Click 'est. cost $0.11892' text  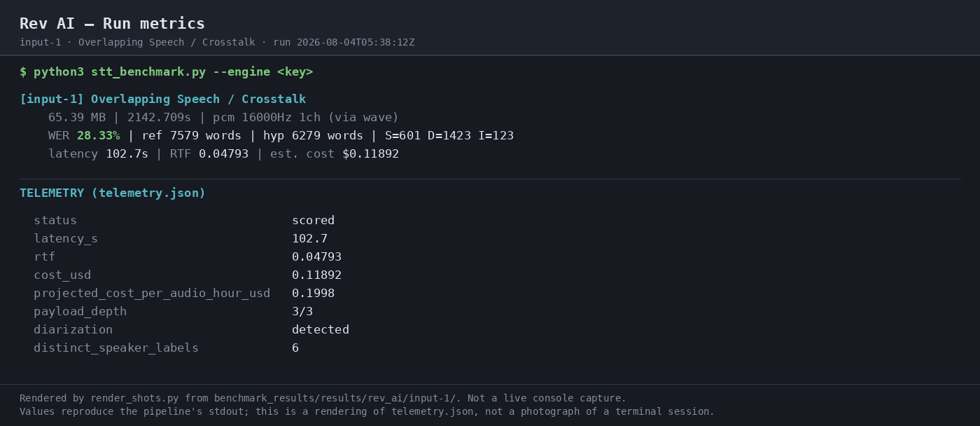point(335,154)
